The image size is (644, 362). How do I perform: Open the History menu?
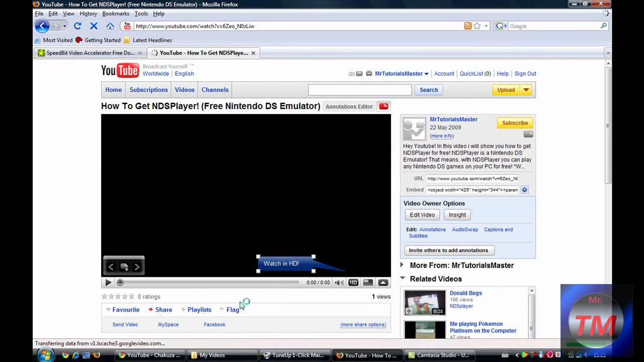point(88,14)
